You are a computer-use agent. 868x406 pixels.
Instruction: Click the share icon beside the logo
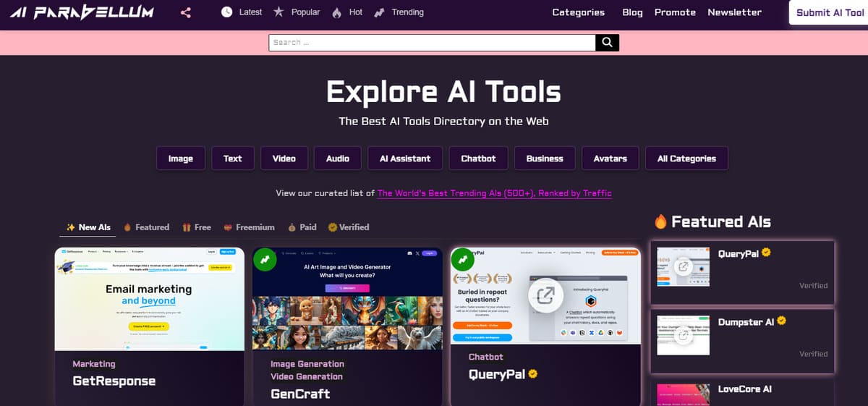(x=186, y=12)
